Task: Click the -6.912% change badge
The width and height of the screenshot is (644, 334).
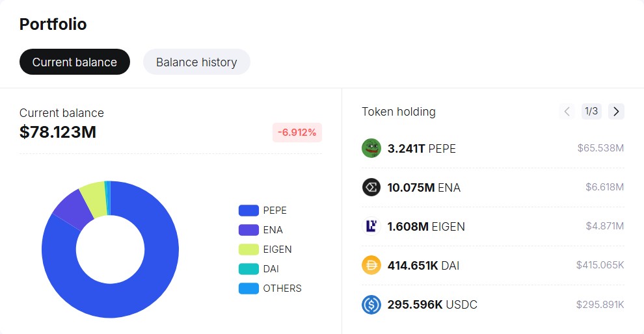Action: [x=297, y=133]
